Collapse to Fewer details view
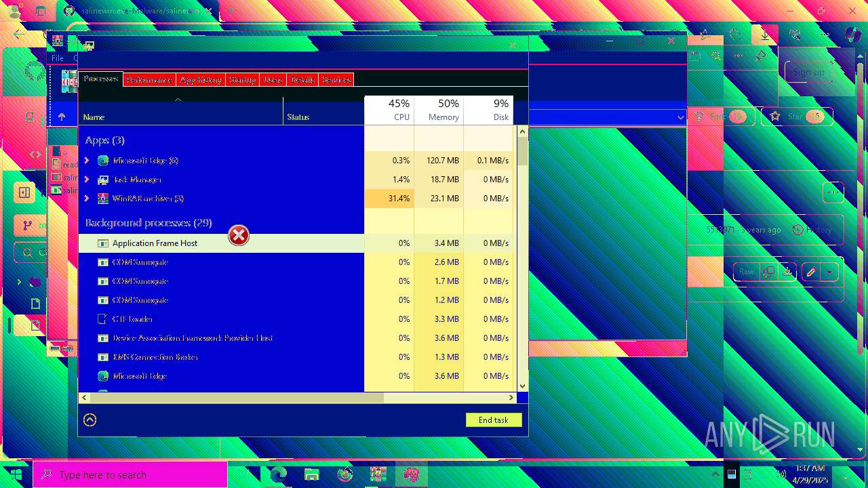Viewport: 868px width, 488px height. (x=90, y=420)
